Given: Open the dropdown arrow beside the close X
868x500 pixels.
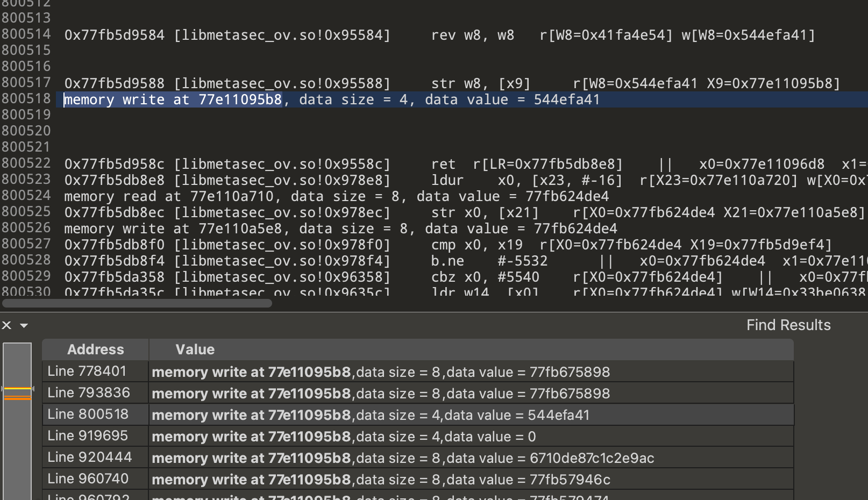Looking at the screenshot, I should click(x=24, y=325).
